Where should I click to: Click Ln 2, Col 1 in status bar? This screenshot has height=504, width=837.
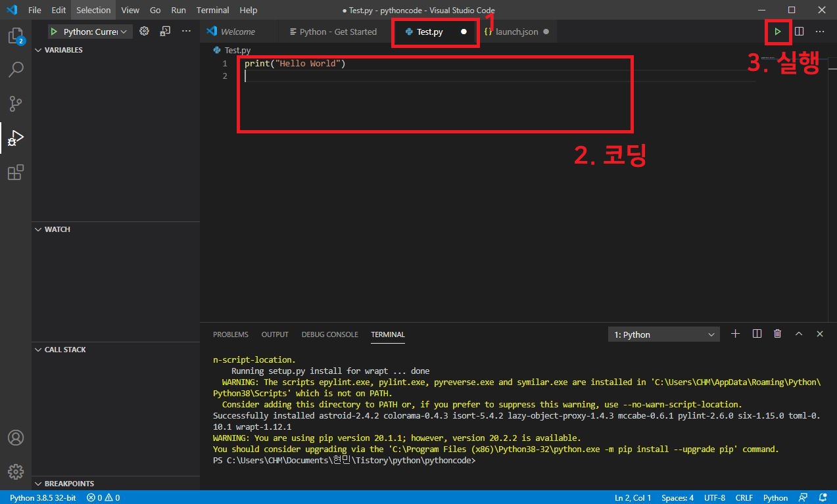pyautogui.click(x=633, y=497)
